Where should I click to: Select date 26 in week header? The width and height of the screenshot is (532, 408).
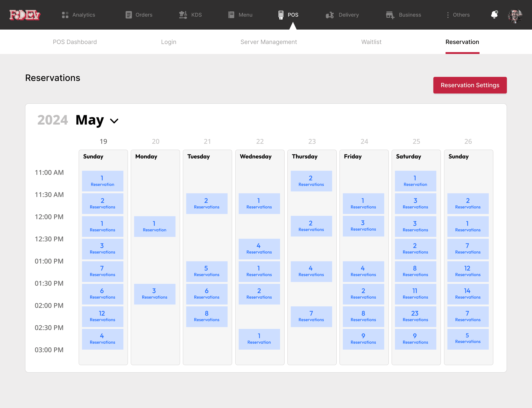pyautogui.click(x=468, y=141)
